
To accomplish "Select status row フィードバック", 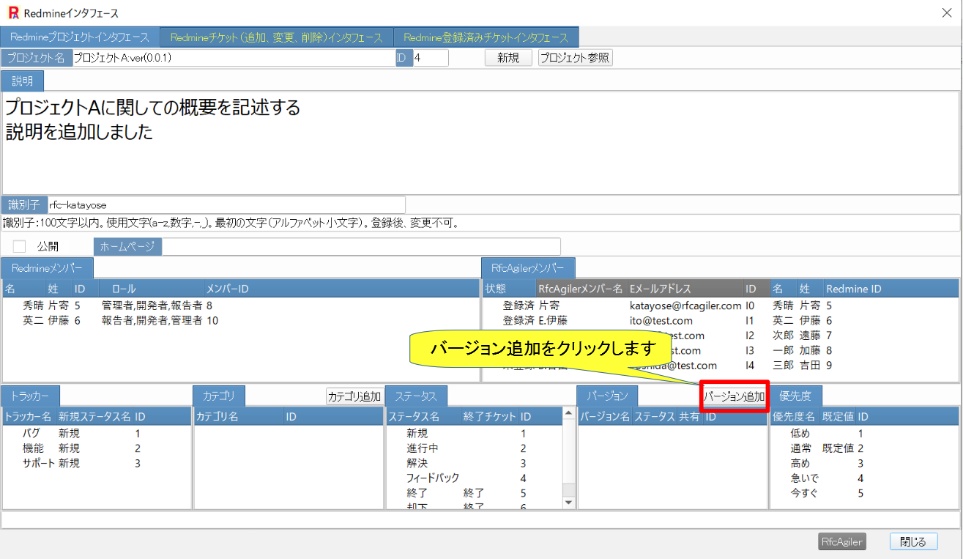I will pyautogui.click(x=474, y=478).
